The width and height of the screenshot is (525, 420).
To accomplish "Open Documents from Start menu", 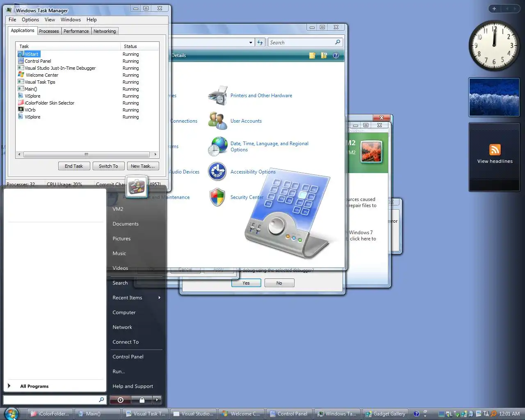I will (126, 224).
